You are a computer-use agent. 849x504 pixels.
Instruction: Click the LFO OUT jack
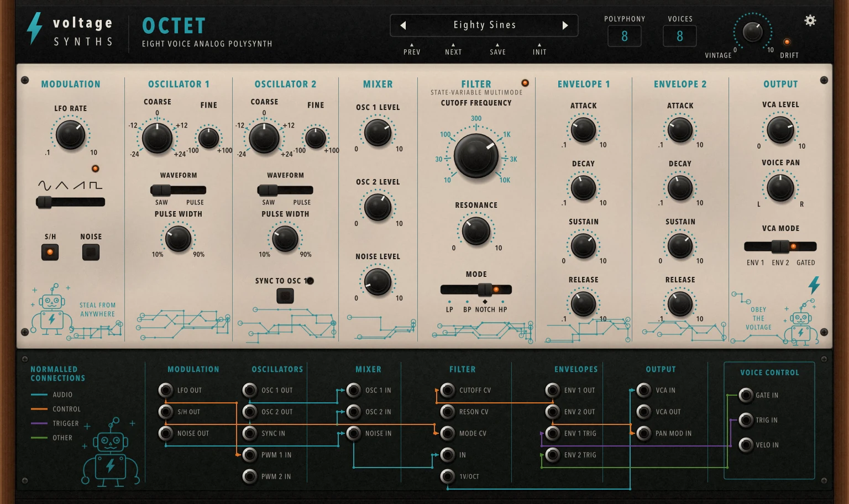[x=165, y=390]
